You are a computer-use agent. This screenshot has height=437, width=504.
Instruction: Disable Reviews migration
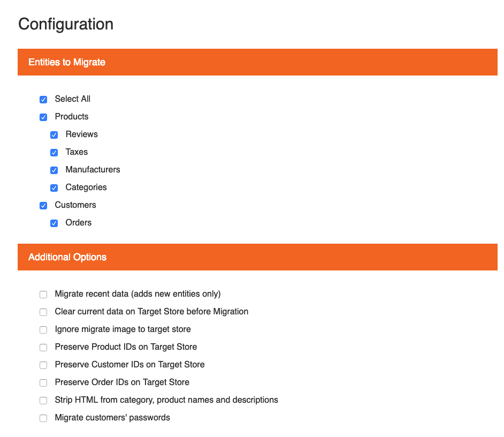54,135
